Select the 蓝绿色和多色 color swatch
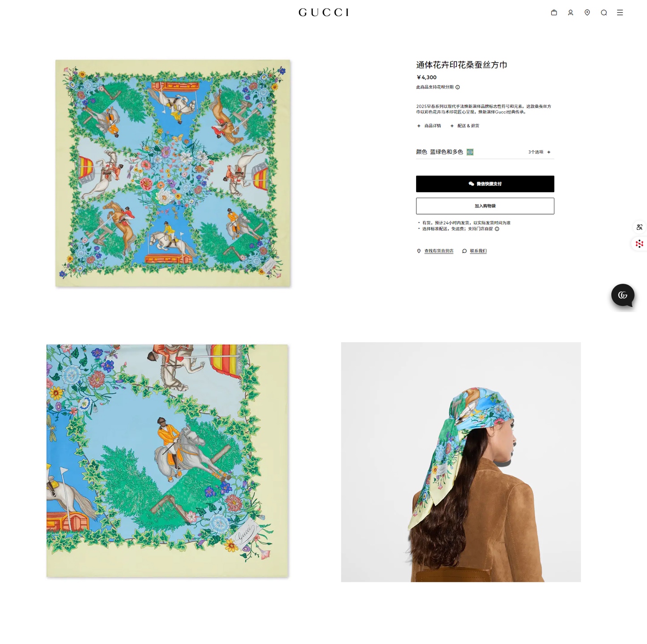This screenshot has width=647, height=644. [470, 152]
